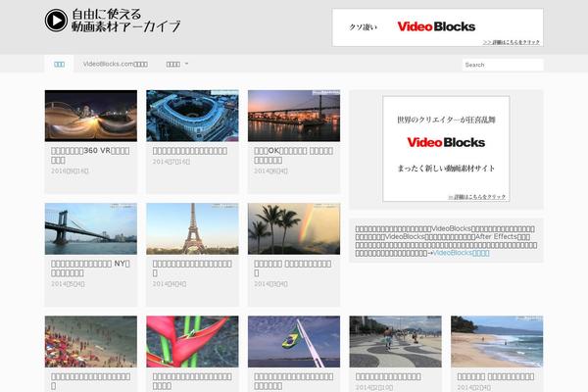The image size is (588, 392).
Task: Open the stadium post title link
Action: click(190, 151)
